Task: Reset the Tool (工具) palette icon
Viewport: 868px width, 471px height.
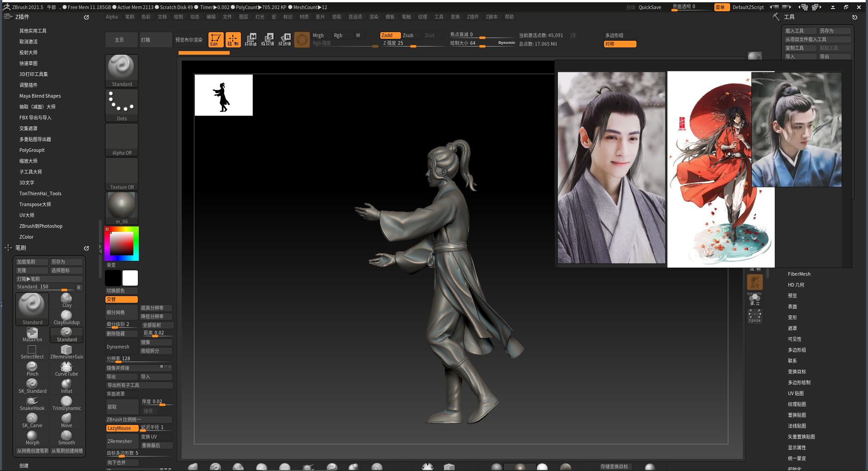Action: [x=854, y=17]
